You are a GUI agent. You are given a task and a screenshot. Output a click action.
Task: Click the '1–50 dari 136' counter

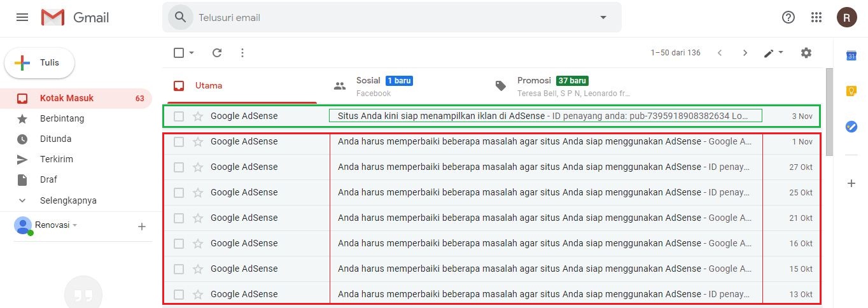pos(675,53)
